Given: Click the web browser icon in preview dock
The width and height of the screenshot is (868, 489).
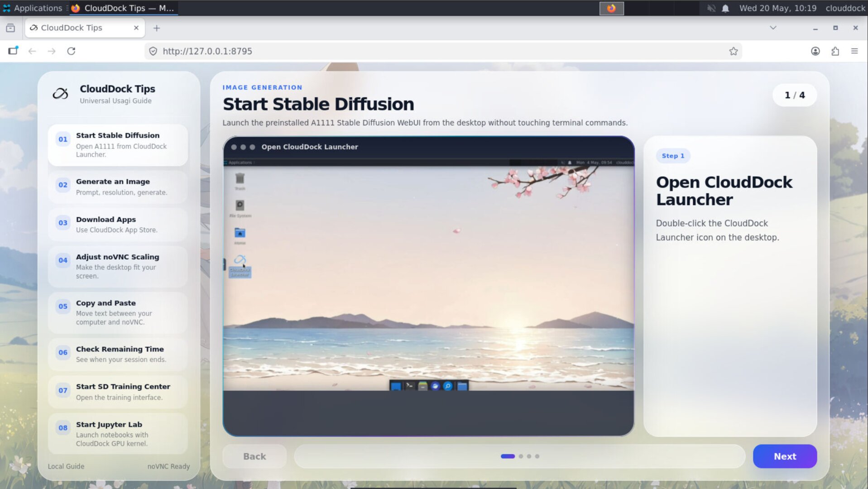Looking at the screenshot, I should (x=435, y=386).
